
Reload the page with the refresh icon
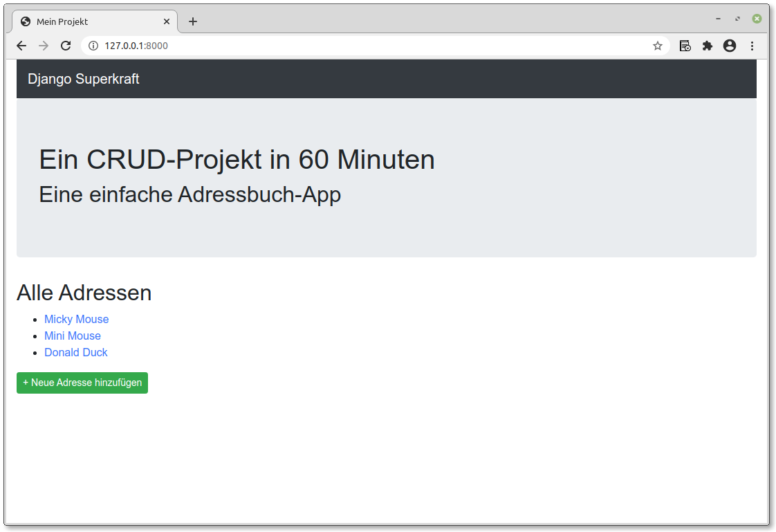coord(66,46)
